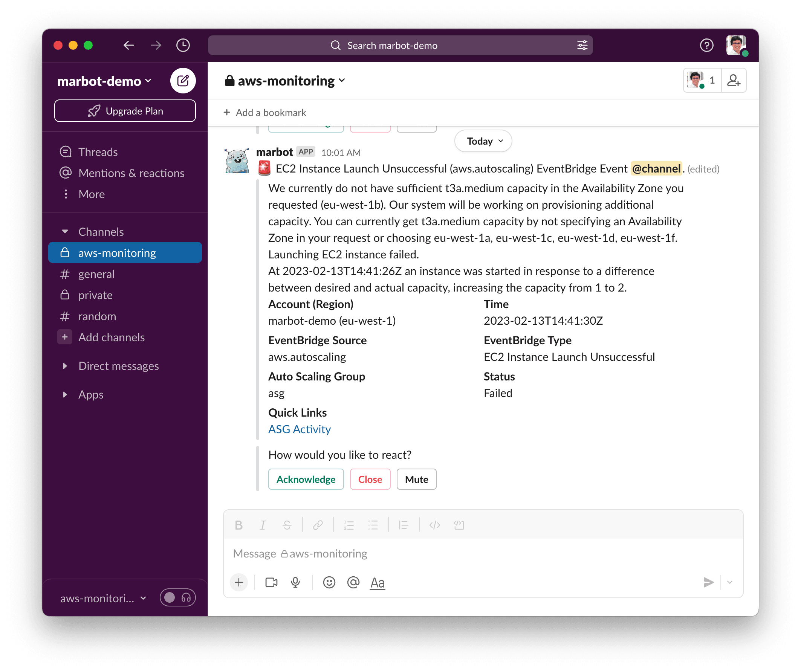Open attachments plus button in composer
Image resolution: width=801 pixels, height=672 pixels.
(239, 582)
